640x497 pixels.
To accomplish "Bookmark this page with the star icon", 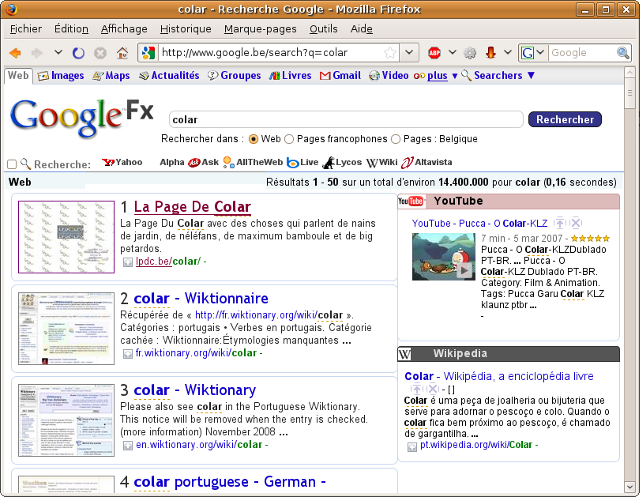I will [390, 52].
